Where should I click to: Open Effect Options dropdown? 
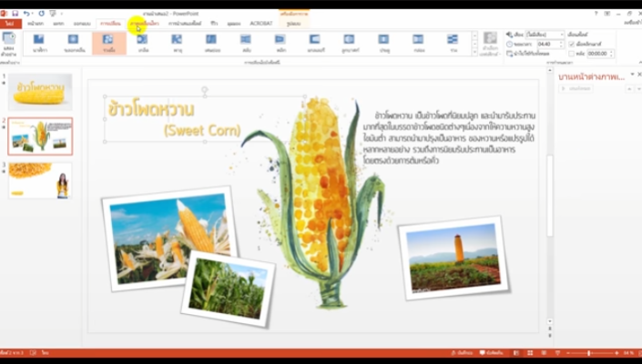point(490,44)
